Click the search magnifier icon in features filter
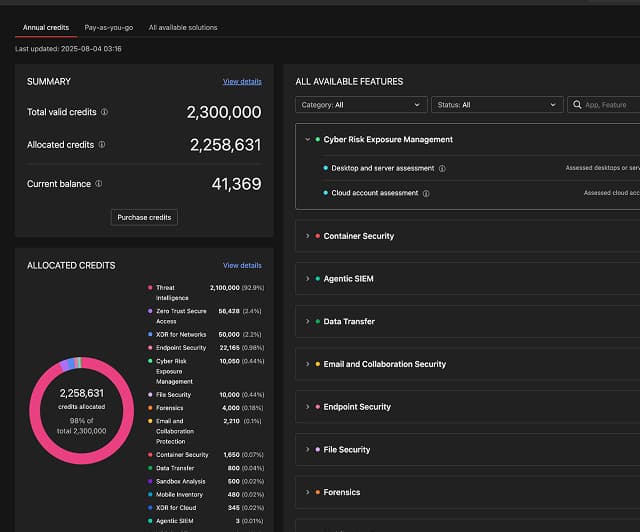 578,105
